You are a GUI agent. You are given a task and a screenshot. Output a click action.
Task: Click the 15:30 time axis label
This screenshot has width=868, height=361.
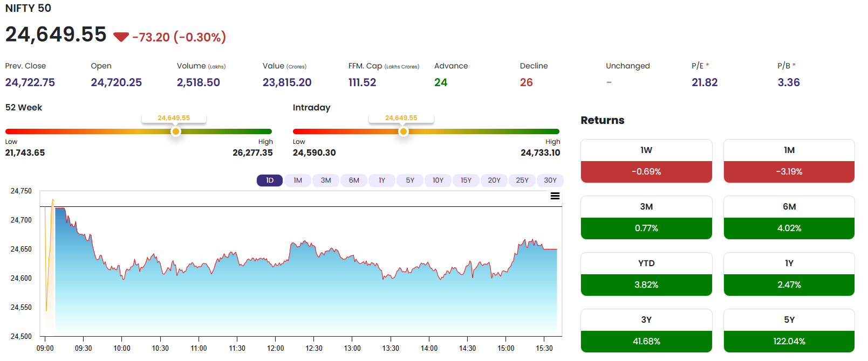point(544,348)
